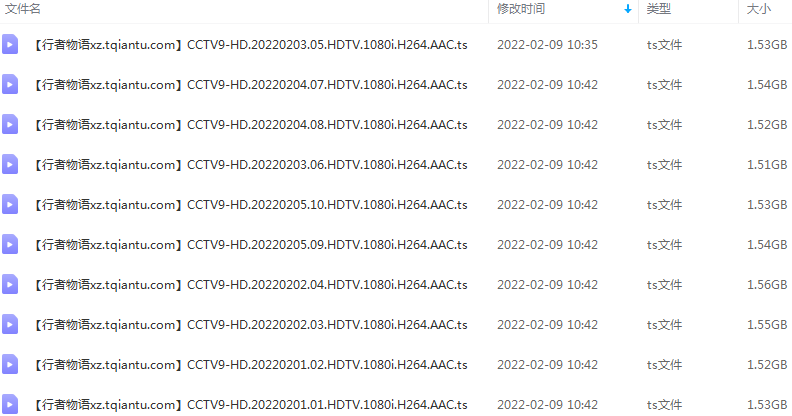This screenshot has height=416, width=792.
Task: Click video icon of file 20220204.08
Action: (x=10, y=124)
